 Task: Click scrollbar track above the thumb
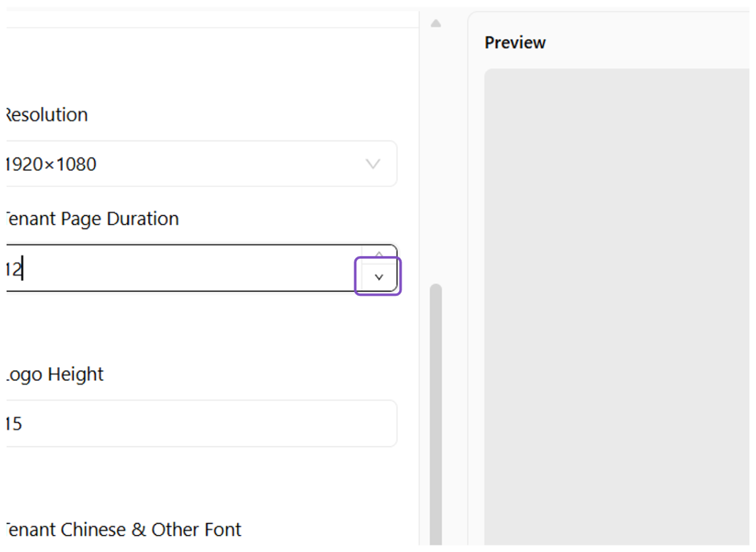pos(436,154)
